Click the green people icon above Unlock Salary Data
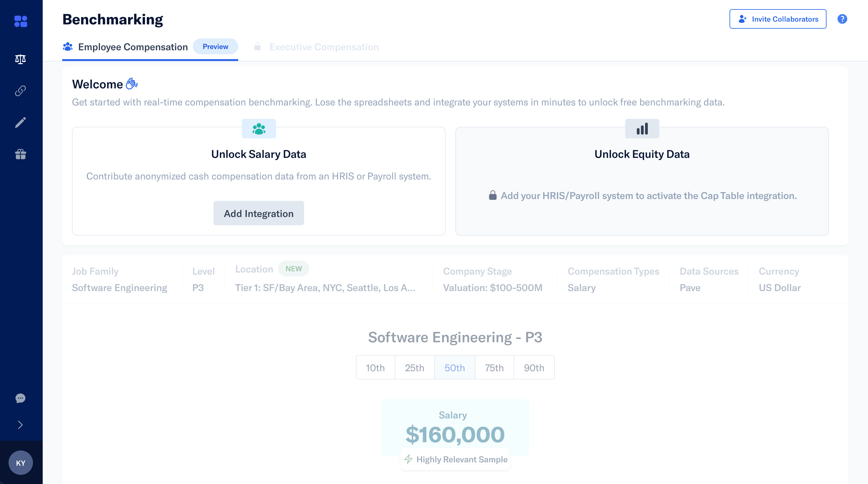This screenshot has width=868, height=484. coord(258,128)
